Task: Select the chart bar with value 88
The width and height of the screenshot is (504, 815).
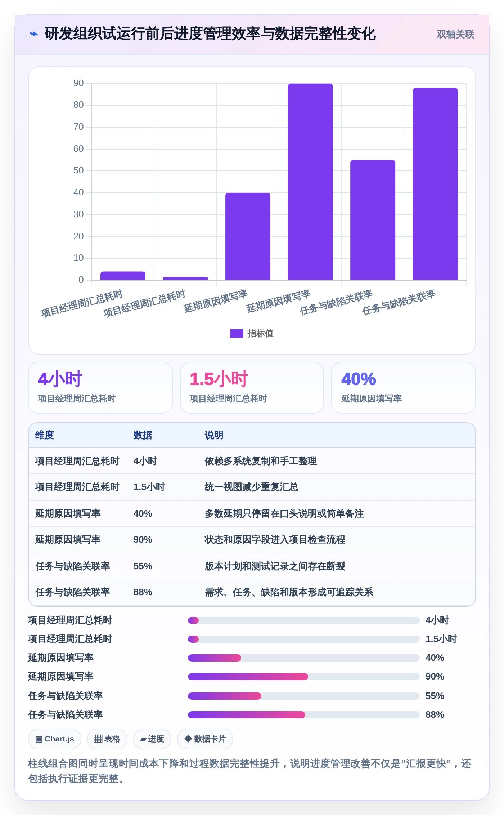Action: click(x=435, y=184)
